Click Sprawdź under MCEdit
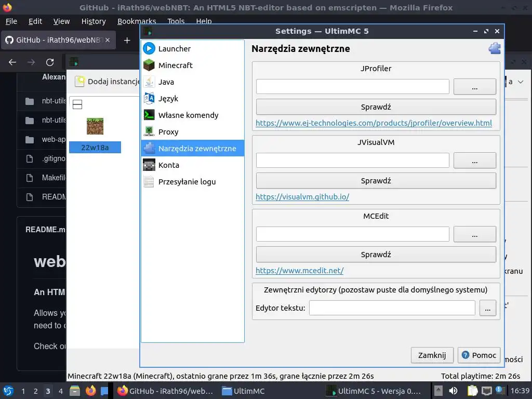Viewport: 532px width, 399px height. pyautogui.click(x=376, y=255)
